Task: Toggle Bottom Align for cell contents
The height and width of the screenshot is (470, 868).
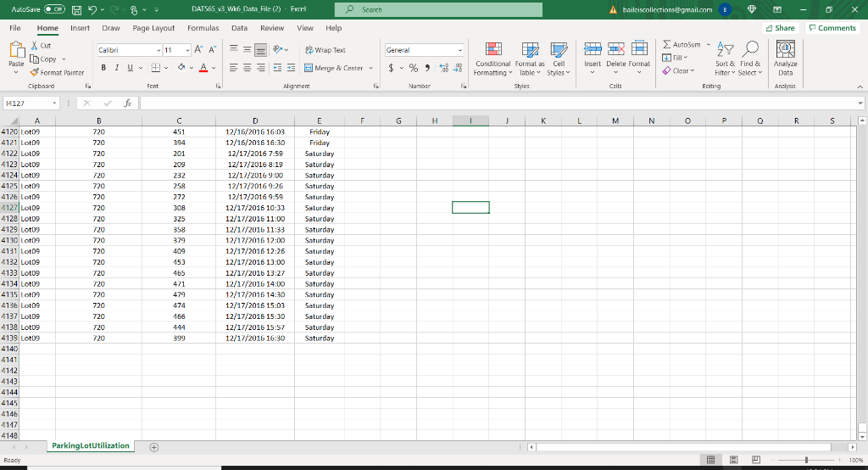Action: [261, 49]
